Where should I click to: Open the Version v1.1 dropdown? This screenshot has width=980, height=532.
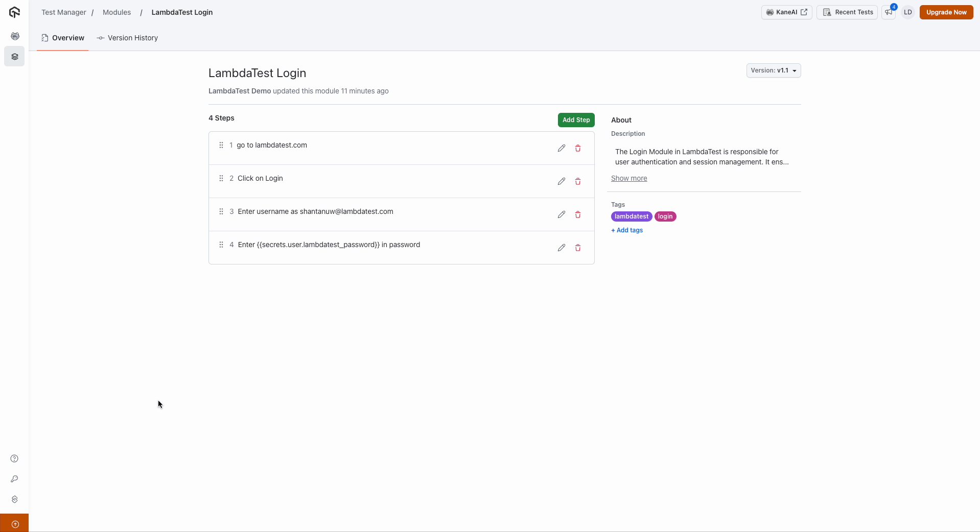coord(773,70)
